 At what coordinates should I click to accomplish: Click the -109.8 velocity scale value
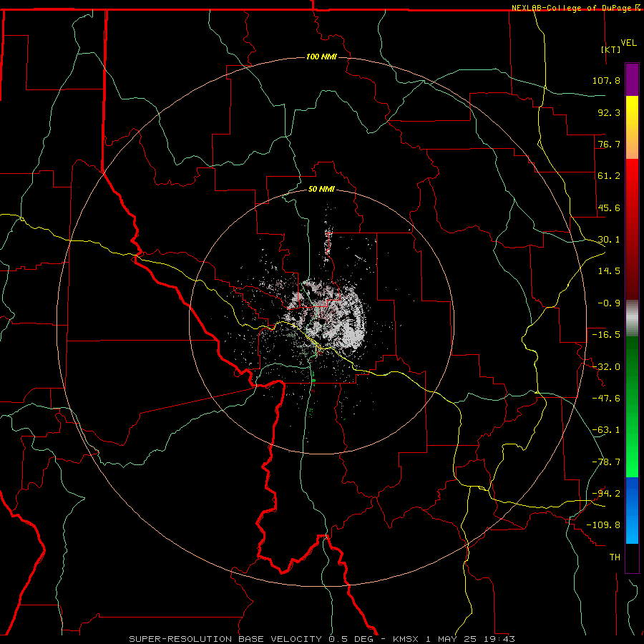[x=604, y=525]
